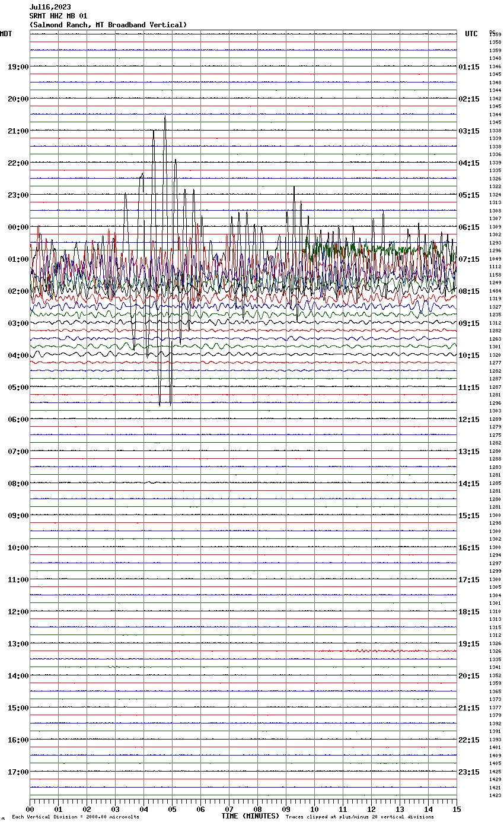Click the TIME (MINUTES) axis title
This screenshot has width=504, height=825.
pos(250,816)
